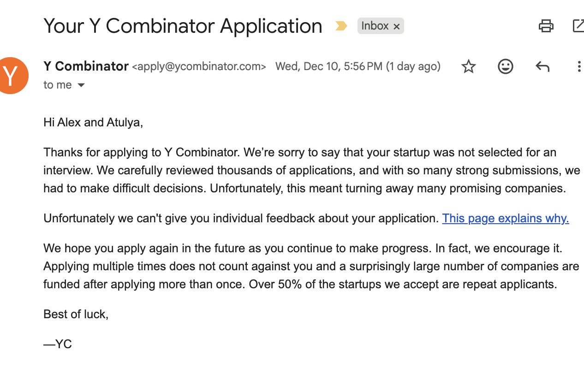Print this email with the printer icon
The height and width of the screenshot is (392, 584).
click(x=546, y=26)
